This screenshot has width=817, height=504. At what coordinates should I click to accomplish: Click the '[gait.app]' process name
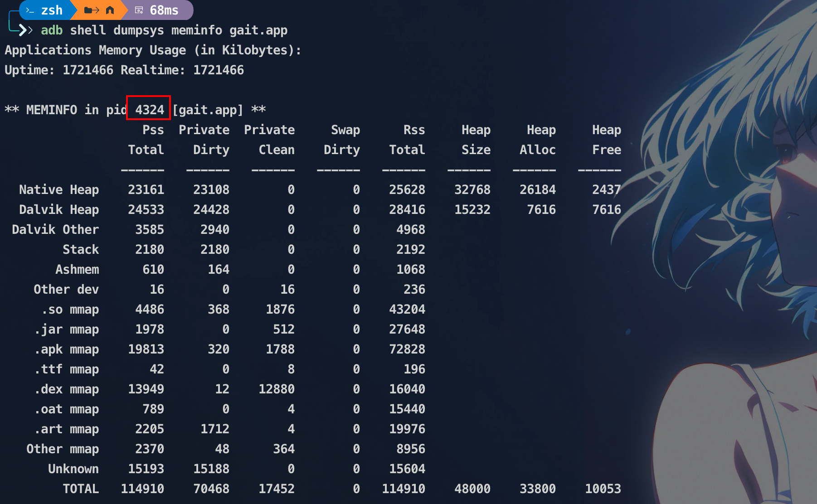208,110
